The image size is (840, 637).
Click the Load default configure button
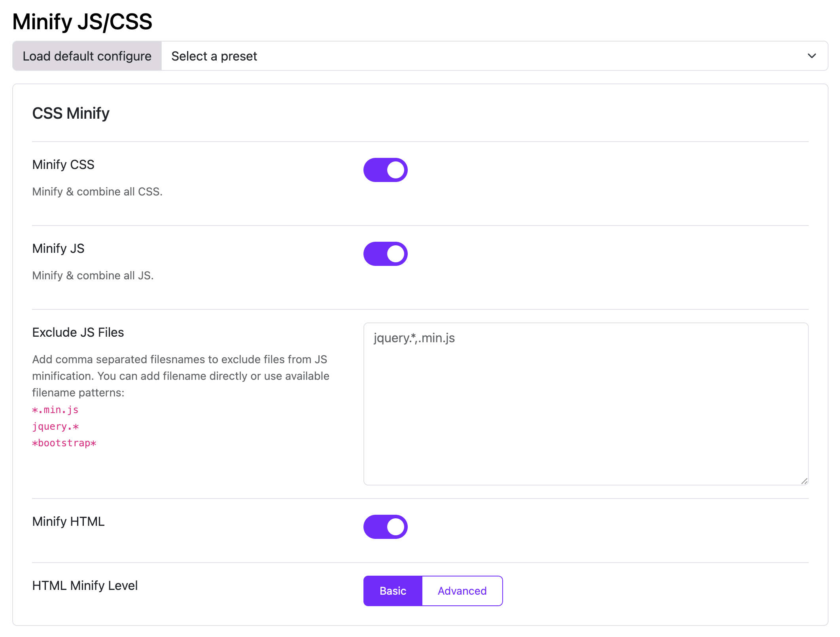coord(87,56)
